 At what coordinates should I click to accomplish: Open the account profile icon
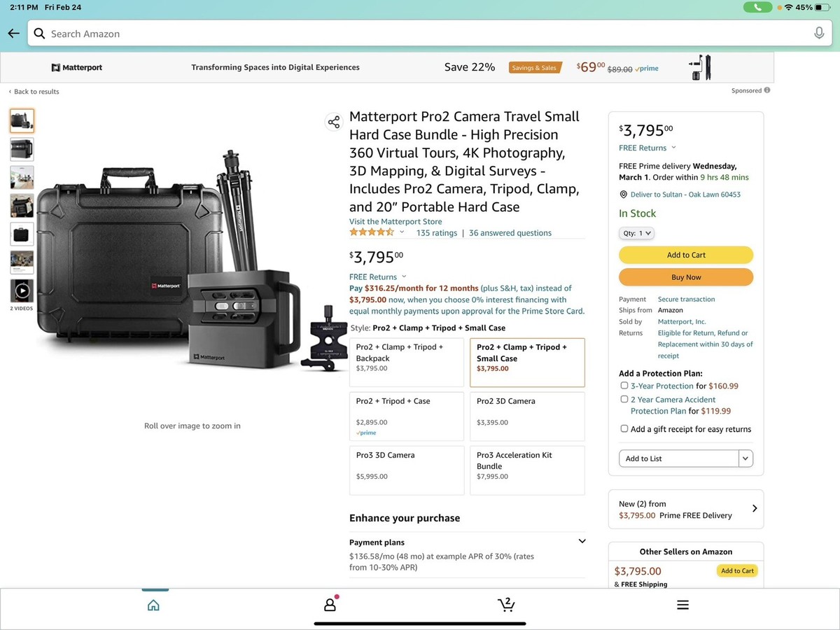(330, 605)
